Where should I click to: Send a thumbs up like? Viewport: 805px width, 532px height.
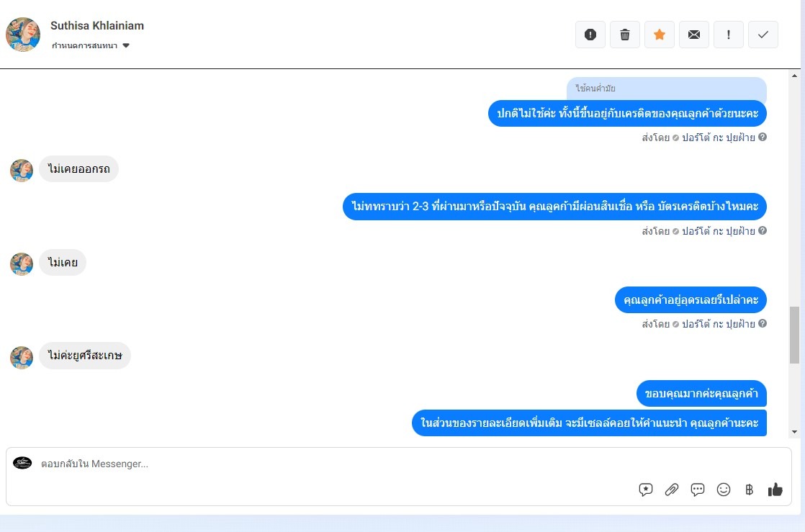[x=775, y=490]
